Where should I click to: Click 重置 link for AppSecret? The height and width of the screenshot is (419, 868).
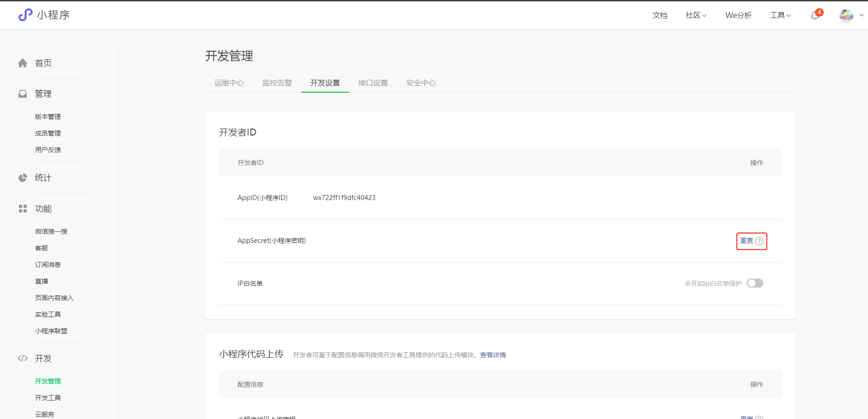click(746, 241)
